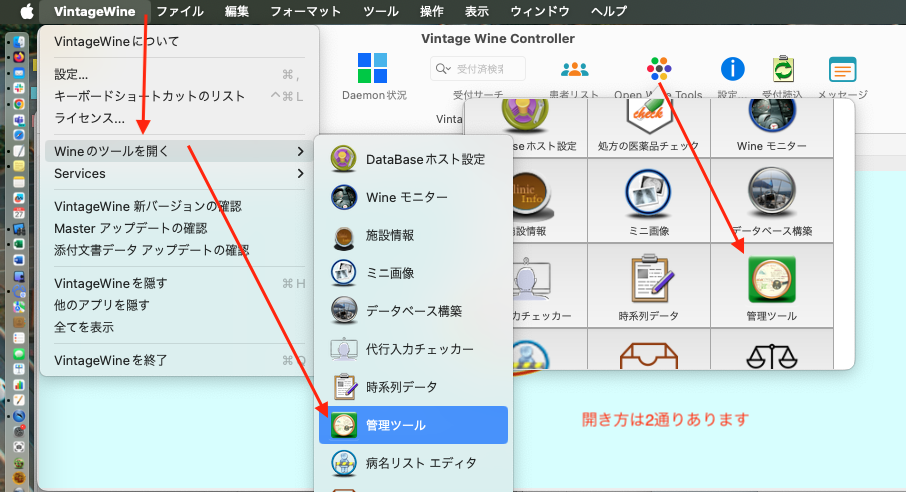Open the 編集 menu

pos(237,11)
